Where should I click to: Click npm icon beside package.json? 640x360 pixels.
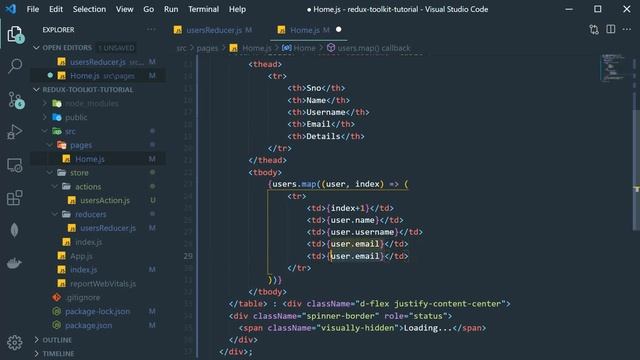tap(57, 325)
